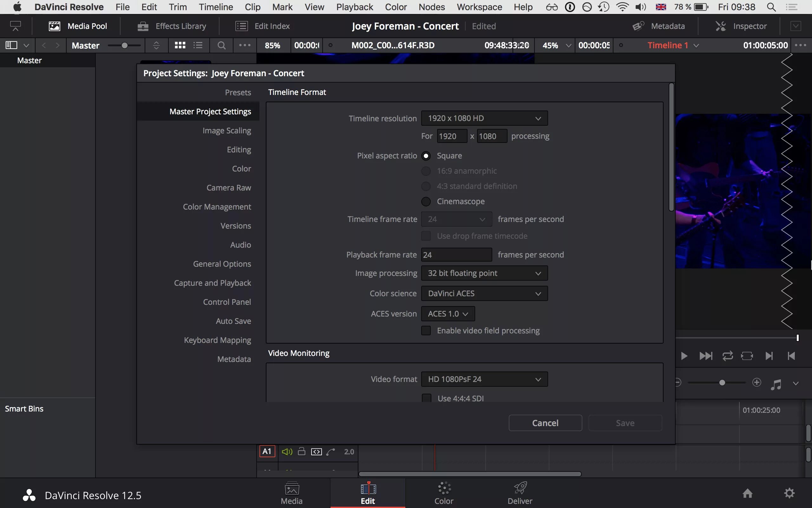Screen dimensions: 812x508
Task: Jump to next edit point
Action: 769,356
